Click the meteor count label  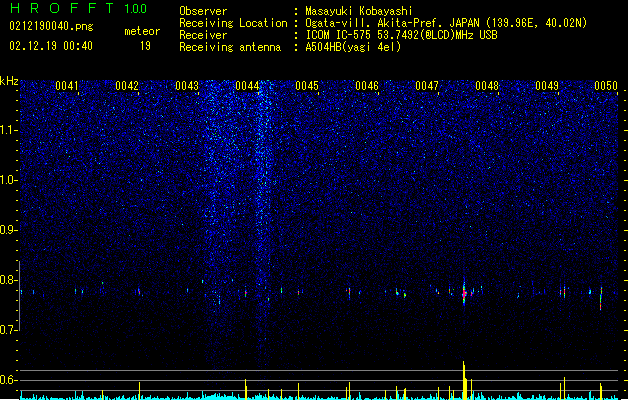tap(142, 31)
